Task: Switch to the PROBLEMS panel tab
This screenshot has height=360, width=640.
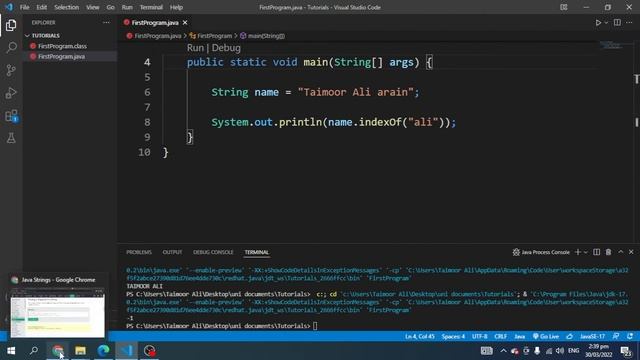Action: 139,252
